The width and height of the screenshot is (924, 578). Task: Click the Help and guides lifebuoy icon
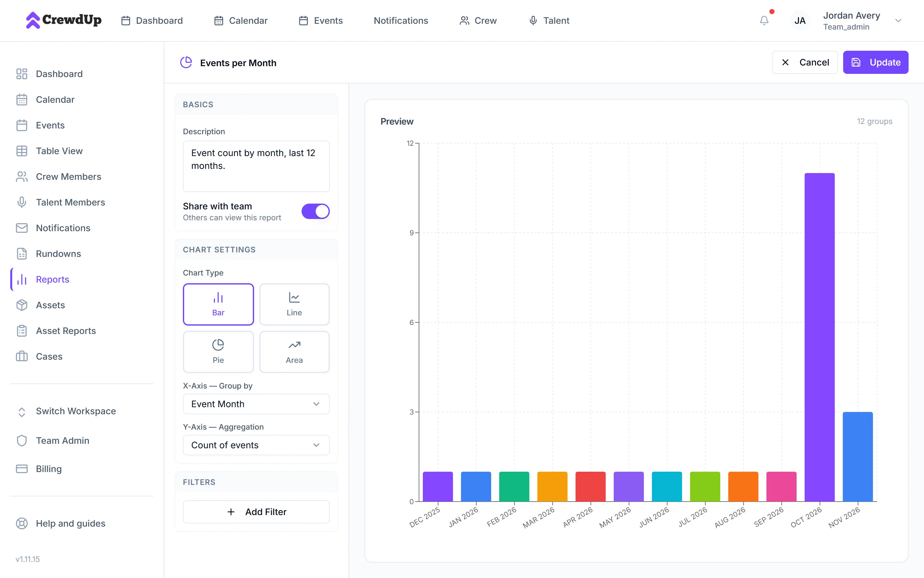22,523
